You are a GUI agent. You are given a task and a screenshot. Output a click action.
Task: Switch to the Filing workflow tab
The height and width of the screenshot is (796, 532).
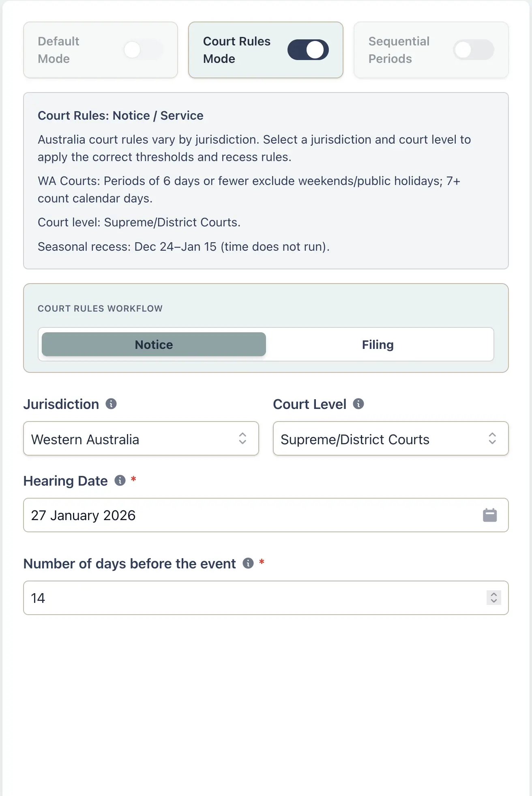[x=378, y=344]
